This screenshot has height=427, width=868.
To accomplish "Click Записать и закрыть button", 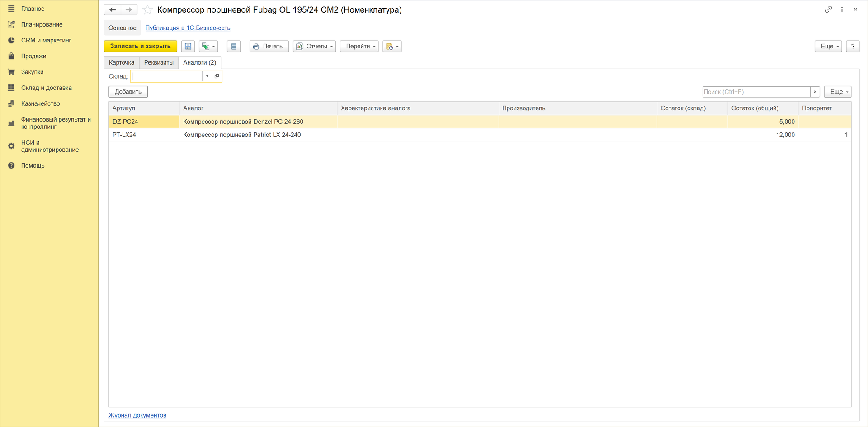I will (141, 47).
